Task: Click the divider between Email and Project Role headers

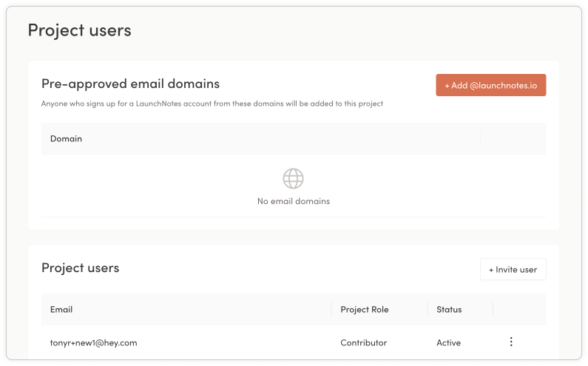Action: pos(331,309)
